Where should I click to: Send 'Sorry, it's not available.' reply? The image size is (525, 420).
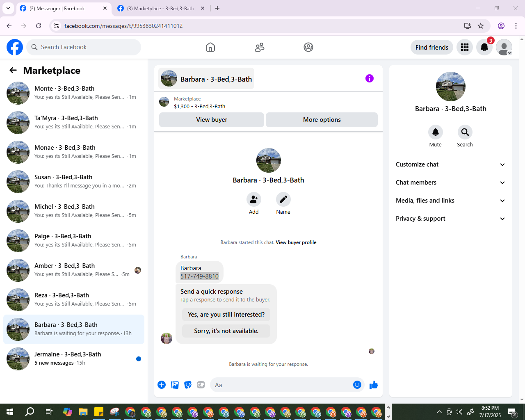click(x=226, y=331)
